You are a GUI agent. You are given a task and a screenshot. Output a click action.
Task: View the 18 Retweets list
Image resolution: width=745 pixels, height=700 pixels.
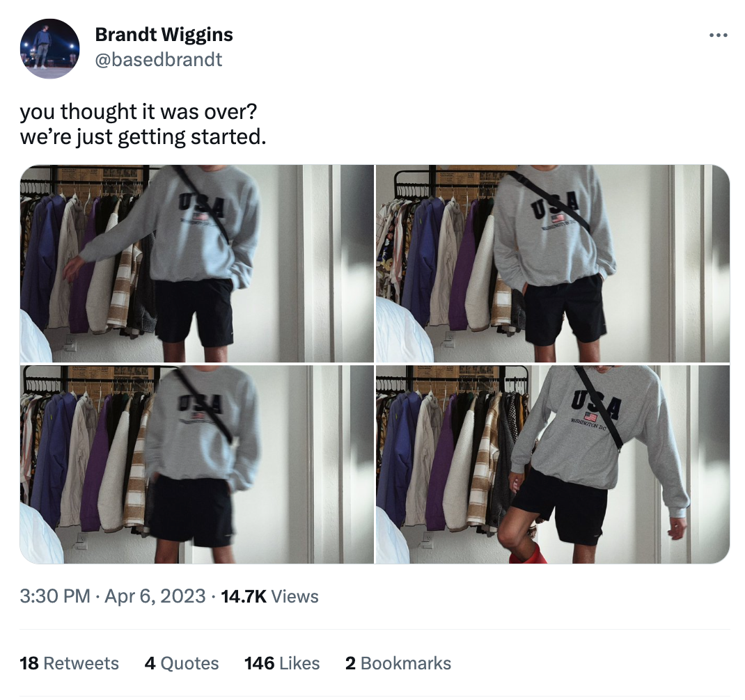click(70, 663)
